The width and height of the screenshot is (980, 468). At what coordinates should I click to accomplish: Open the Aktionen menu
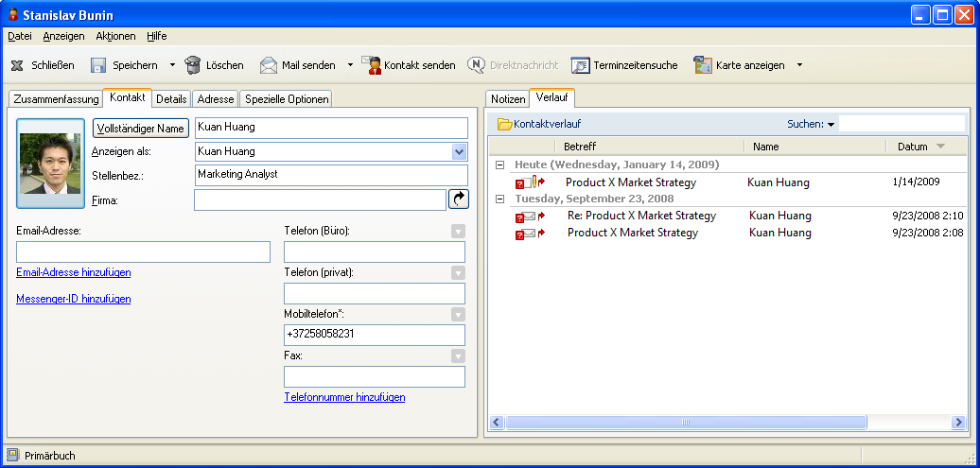pyautogui.click(x=115, y=36)
